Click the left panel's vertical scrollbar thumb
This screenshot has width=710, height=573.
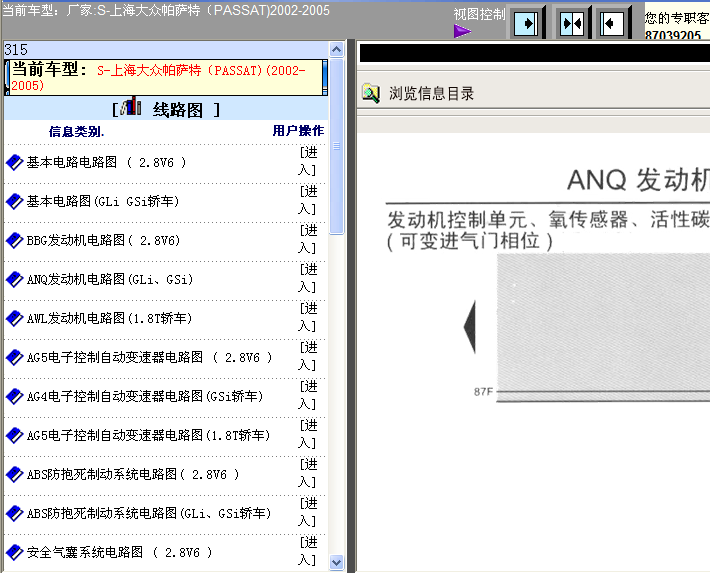[336, 146]
